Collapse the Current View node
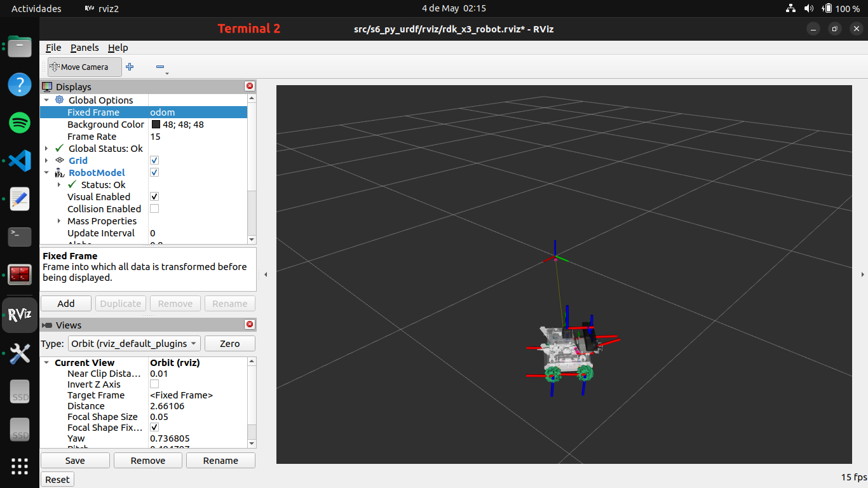 pos(46,362)
